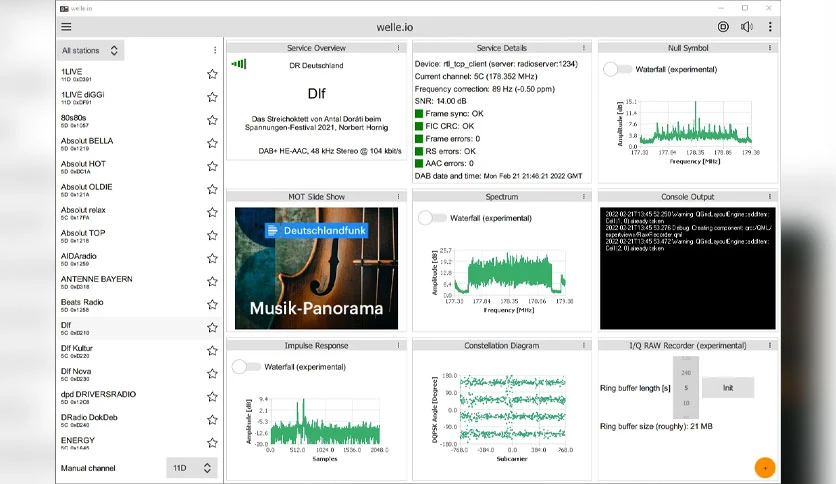Viewport: 836px width, 484px height.
Task: Toggle Spectrum waterfall switch
Action: click(432, 218)
